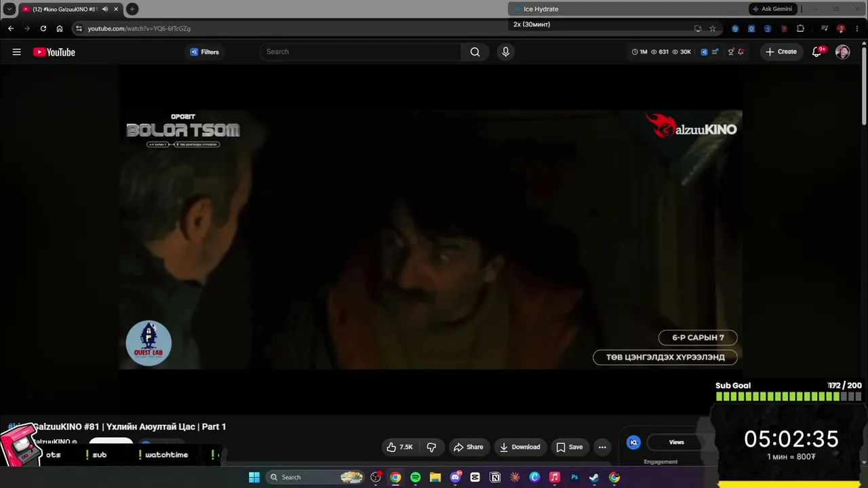Save the video to a playlist
The height and width of the screenshot is (488, 868).
[x=570, y=447]
